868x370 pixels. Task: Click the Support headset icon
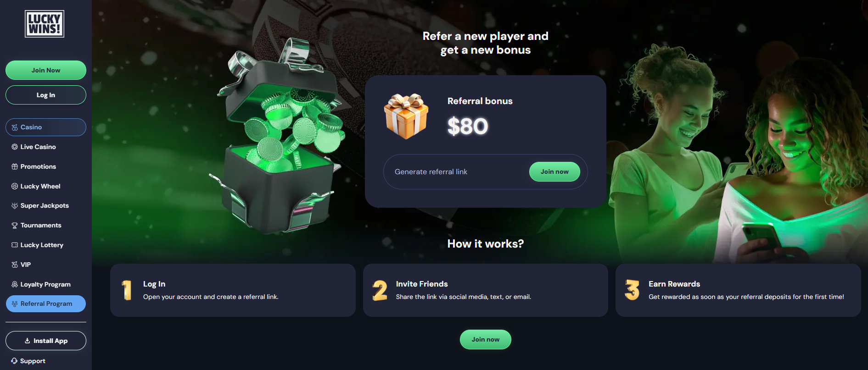click(x=14, y=361)
